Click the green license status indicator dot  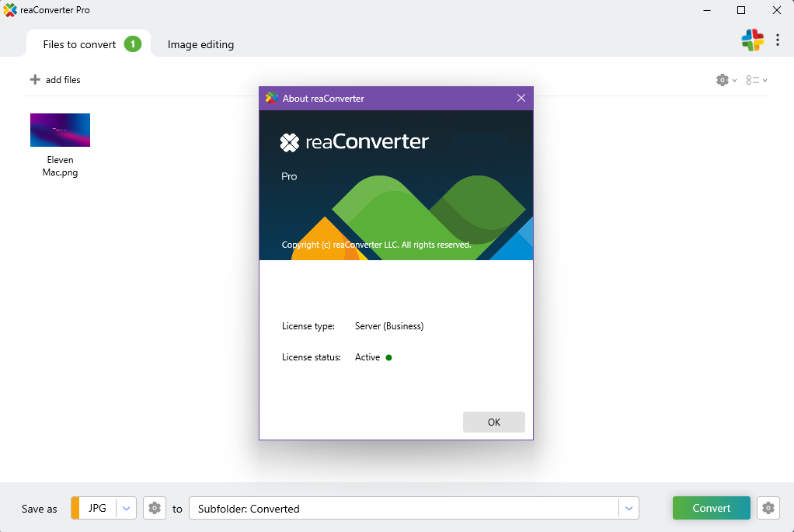coord(389,357)
